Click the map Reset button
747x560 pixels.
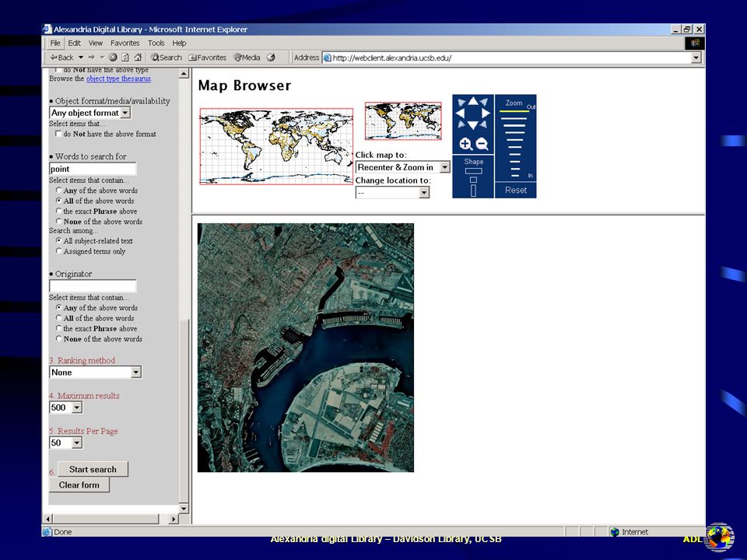pyautogui.click(x=515, y=190)
